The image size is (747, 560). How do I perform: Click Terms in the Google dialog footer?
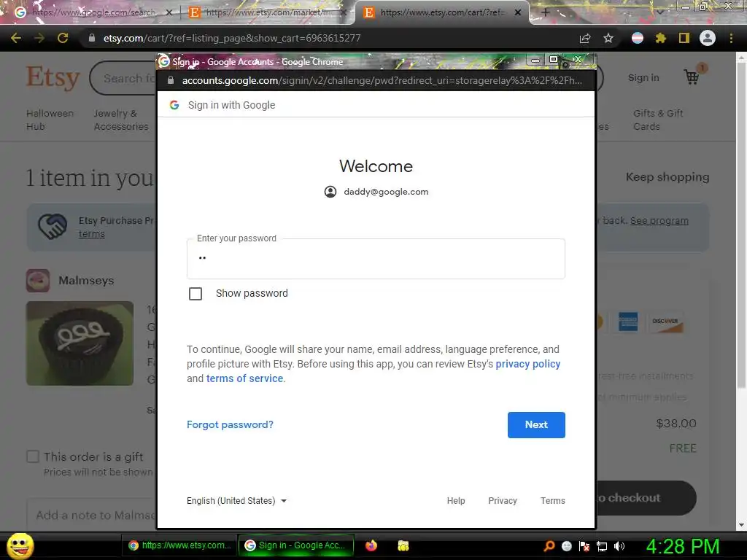(553, 501)
